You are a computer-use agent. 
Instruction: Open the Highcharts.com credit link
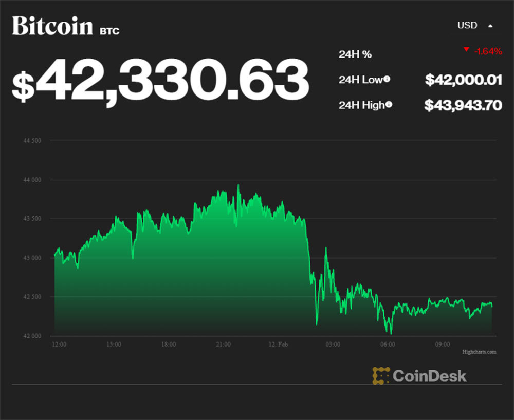click(x=479, y=352)
